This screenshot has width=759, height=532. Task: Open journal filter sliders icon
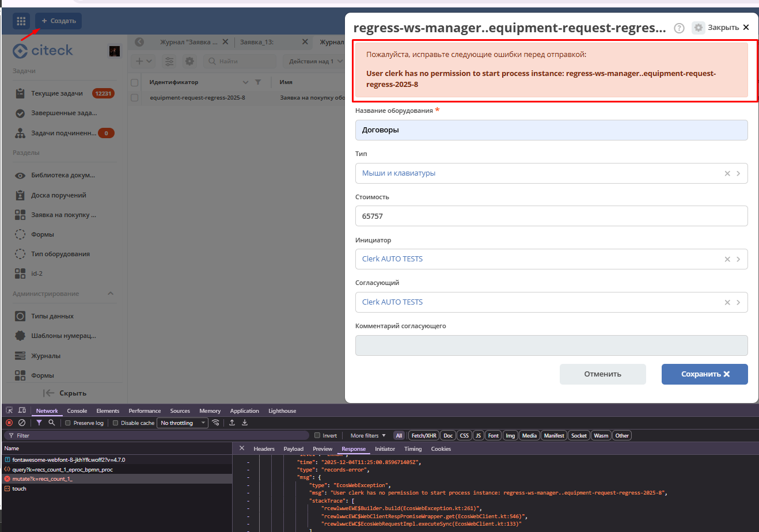169,61
